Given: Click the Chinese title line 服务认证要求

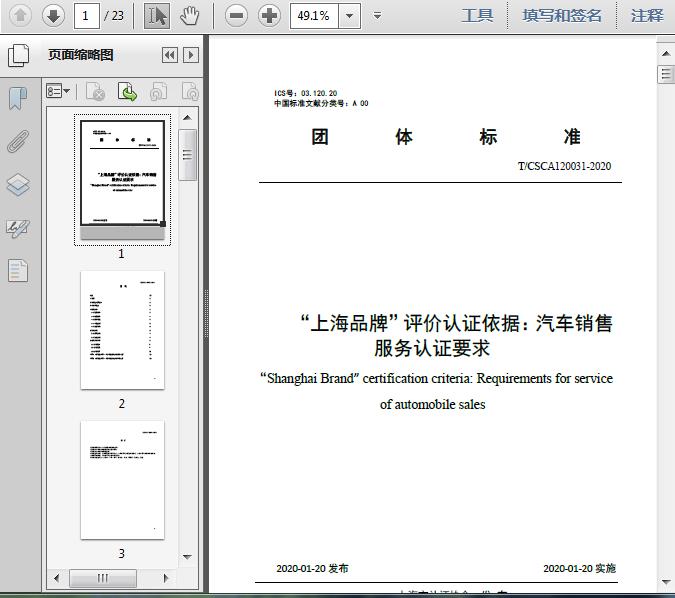Looking at the screenshot, I should coord(432,348).
